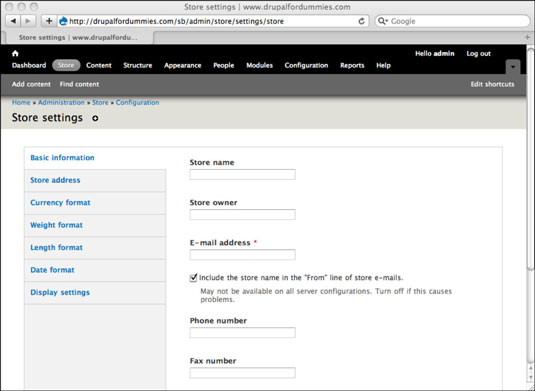Click the Phone number input field
Viewport: 535px width, 391px height.
(243, 333)
